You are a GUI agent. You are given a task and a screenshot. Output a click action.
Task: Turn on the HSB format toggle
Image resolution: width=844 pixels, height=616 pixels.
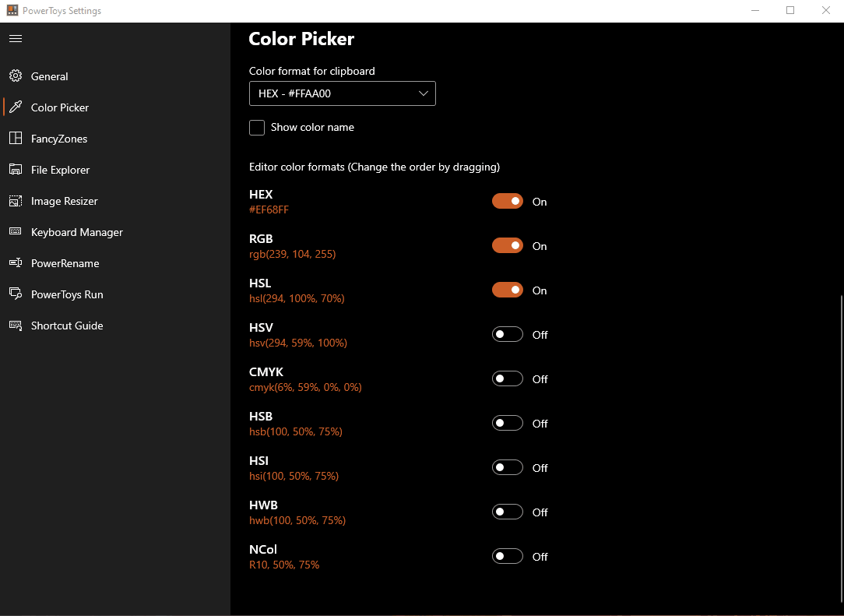point(507,423)
